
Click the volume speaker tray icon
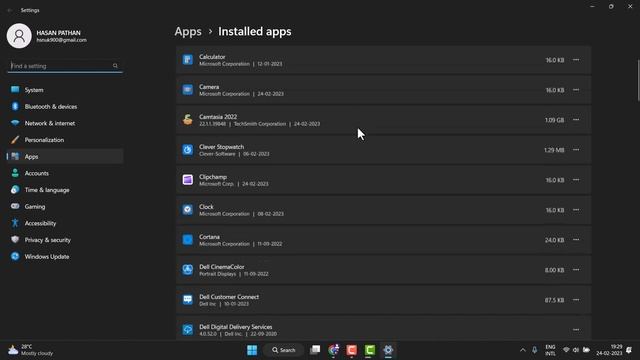point(576,350)
